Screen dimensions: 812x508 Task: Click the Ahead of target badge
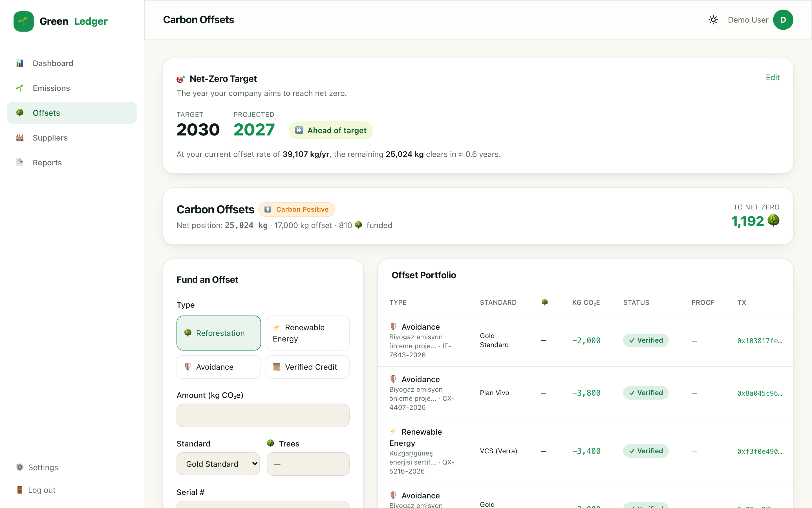tap(330, 130)
